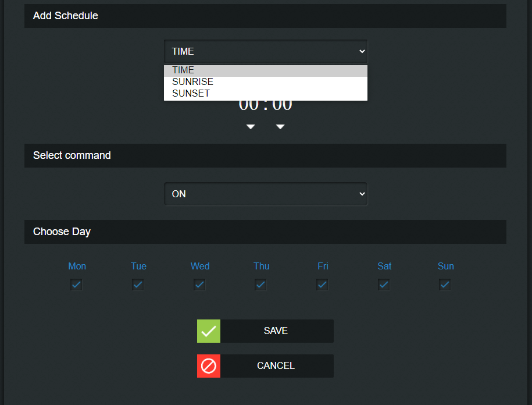Viewport: 532px width, 405px height.
Task: Click the Mon day label
Action: tap(77, 266)
